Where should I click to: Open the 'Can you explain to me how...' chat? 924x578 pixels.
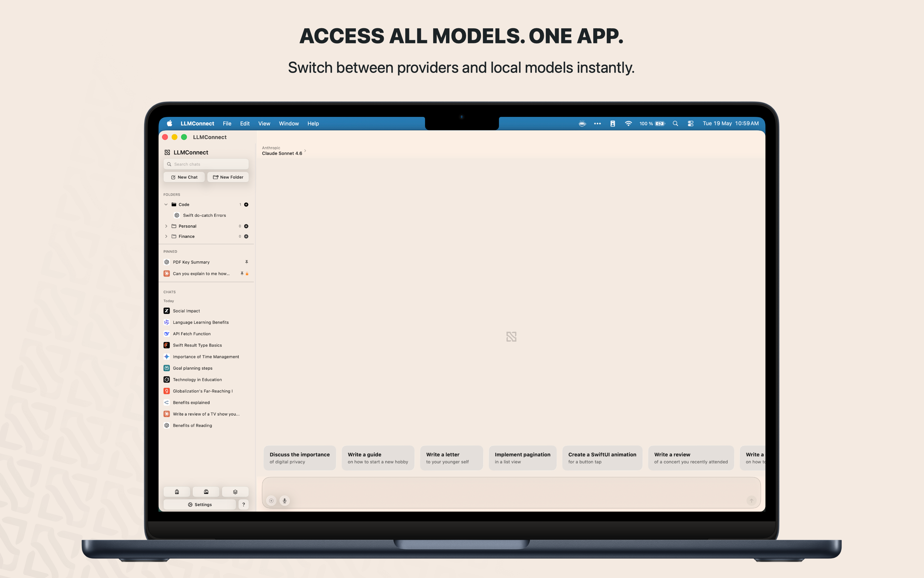point(206,273)
